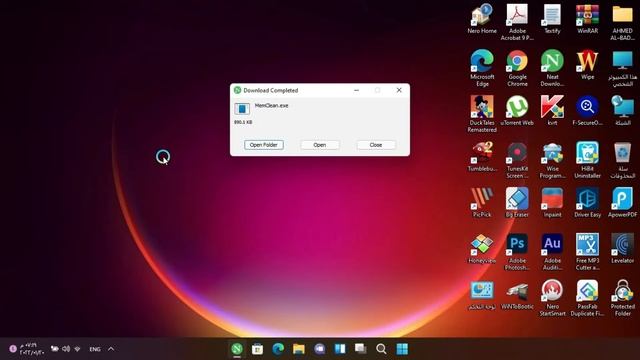Open Nero Home desktop shortcut
The width and height of the screenshot is (640, 360).
tap(482, 19)
